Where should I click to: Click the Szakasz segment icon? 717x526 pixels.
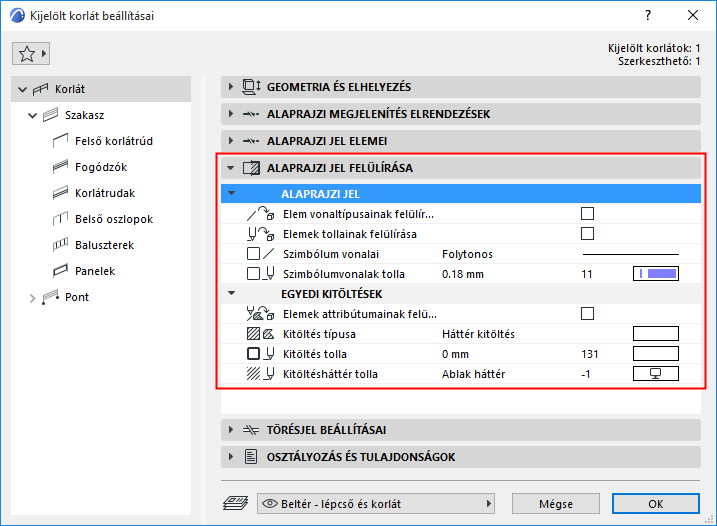pos(50,115)
